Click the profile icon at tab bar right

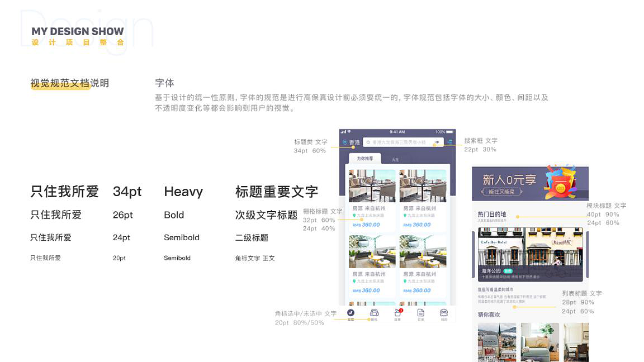444,313
